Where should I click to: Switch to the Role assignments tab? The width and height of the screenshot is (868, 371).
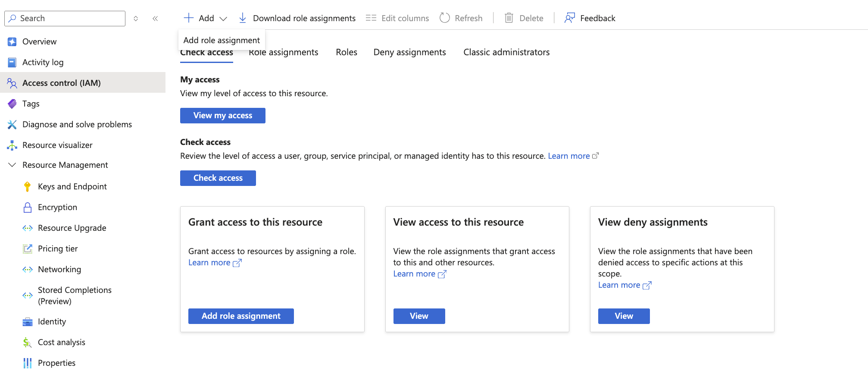284,53
